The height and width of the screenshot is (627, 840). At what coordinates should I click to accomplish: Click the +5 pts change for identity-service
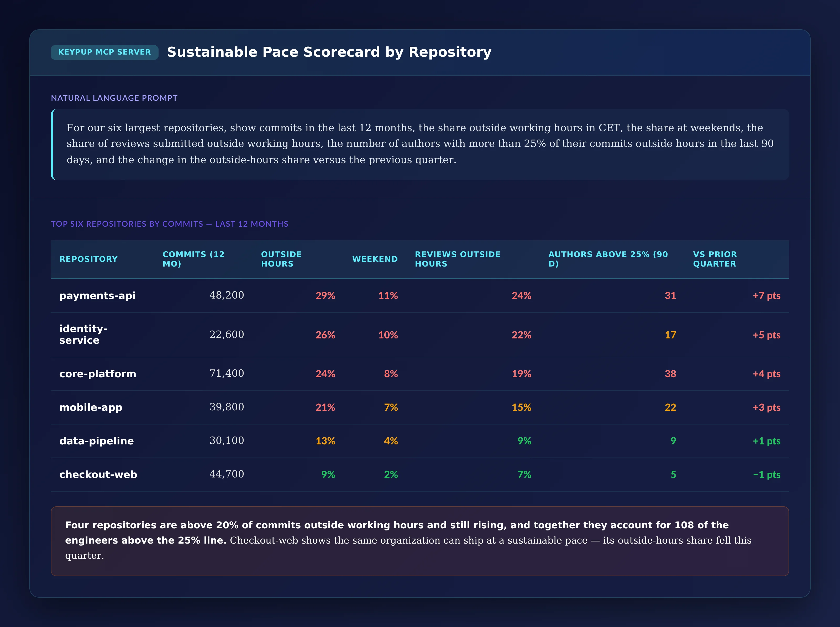click(766, 335)
